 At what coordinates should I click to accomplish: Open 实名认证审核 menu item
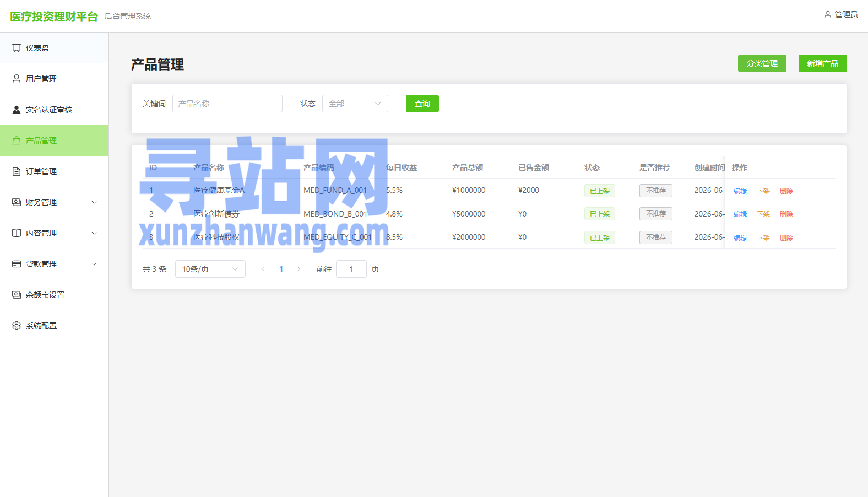[54, 110]
